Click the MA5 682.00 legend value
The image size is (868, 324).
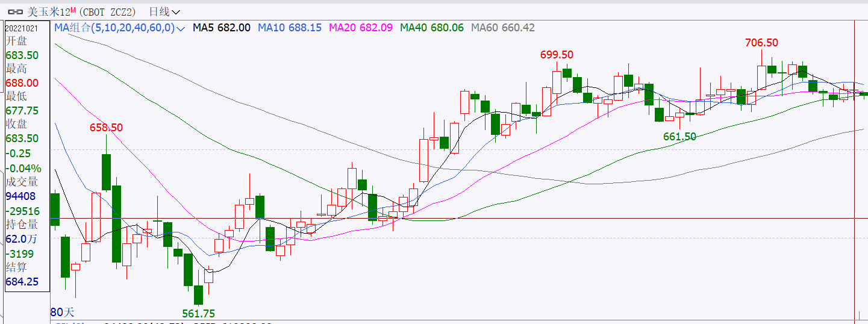click(222, 27)
